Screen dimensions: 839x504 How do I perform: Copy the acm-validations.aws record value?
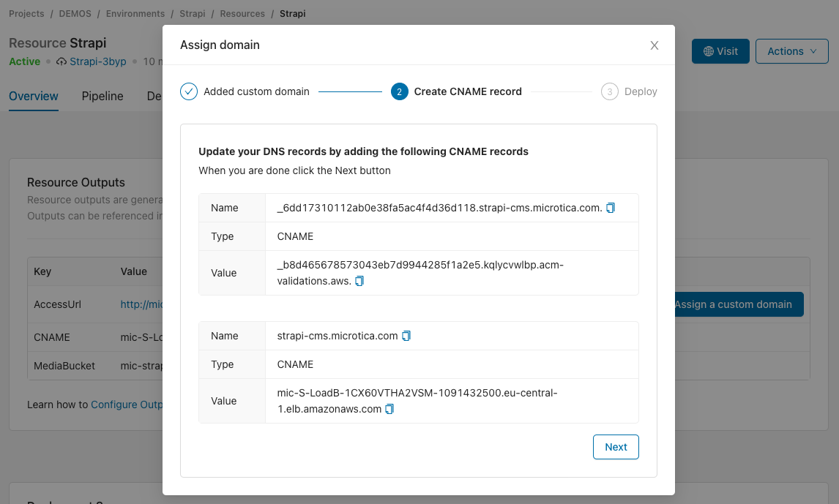click(359, 281)
